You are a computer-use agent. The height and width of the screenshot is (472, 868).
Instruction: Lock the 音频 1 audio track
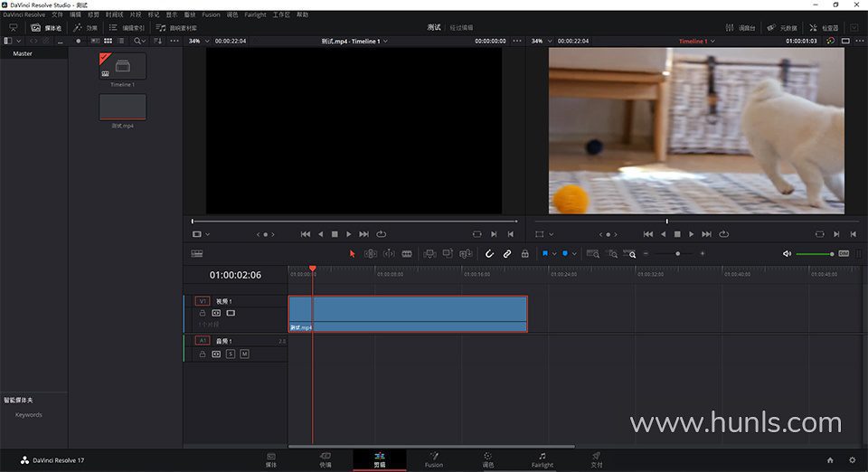tap(202, 354)
